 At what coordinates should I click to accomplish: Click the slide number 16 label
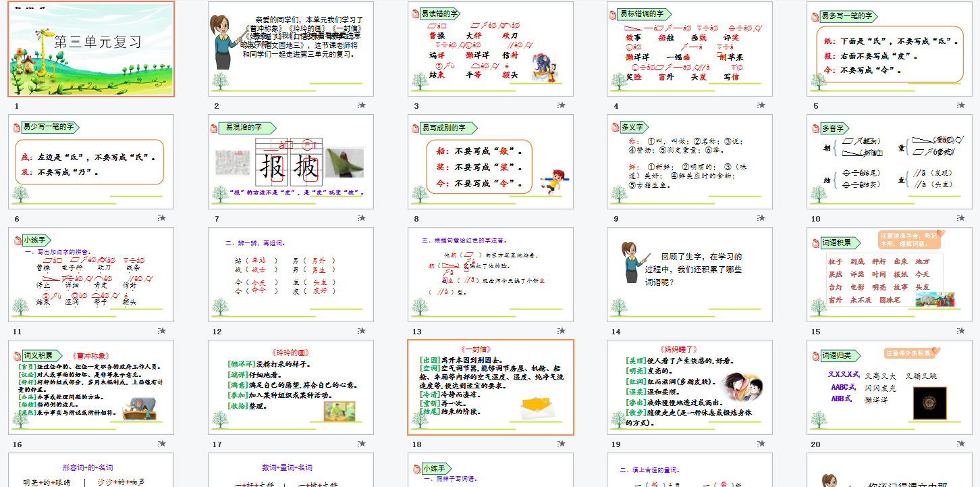point(18,444)
